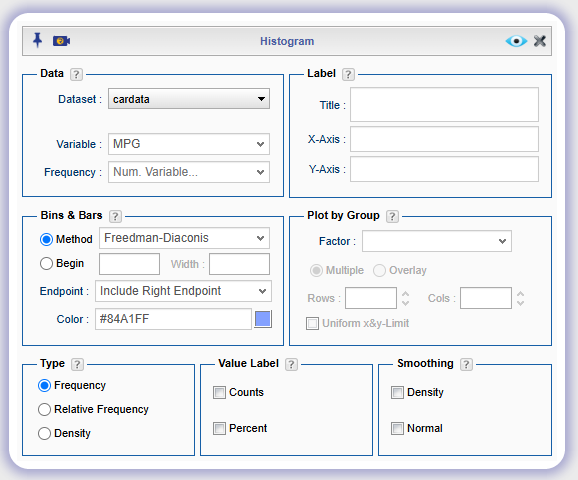578x480 pixels.
Task: Increase the Cols stepper value
Action: pos(520,294)
